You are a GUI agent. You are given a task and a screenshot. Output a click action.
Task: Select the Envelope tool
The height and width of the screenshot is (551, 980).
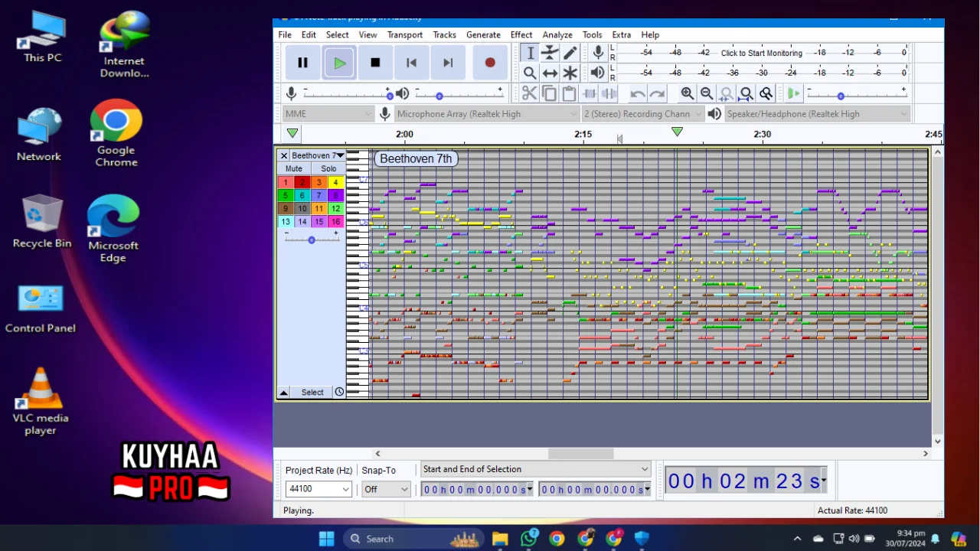[x=550, y=53]
